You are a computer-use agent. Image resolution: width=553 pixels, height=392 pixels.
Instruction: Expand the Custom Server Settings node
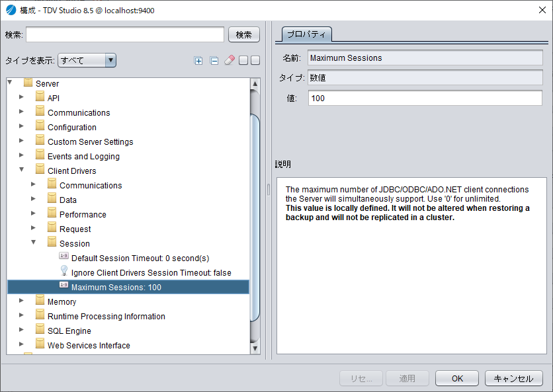pyautogui.click(x=21, y=140)
